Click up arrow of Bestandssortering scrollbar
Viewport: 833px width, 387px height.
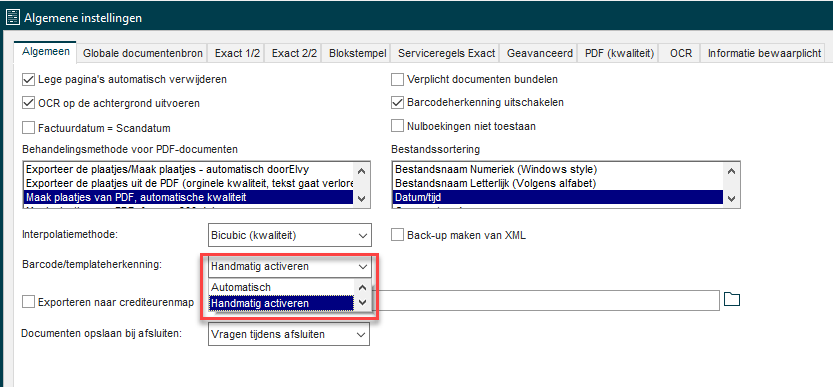(x=732, y=171)
